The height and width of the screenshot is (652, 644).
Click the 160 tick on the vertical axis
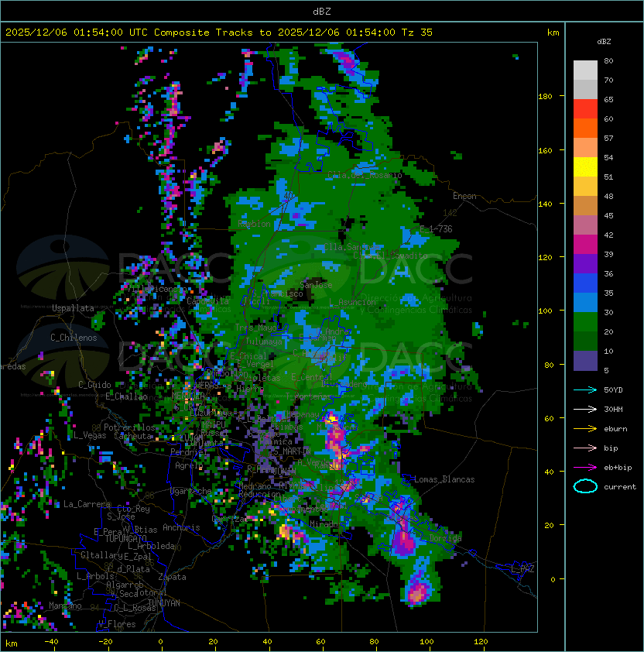tap(545, 150)
